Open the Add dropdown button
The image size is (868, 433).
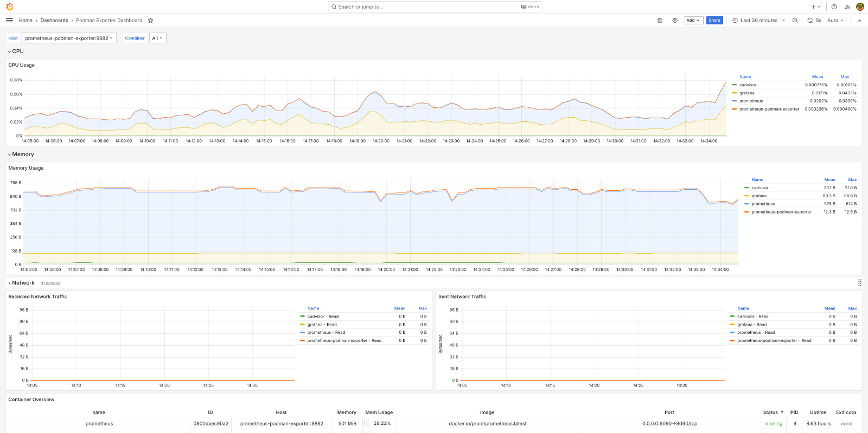click(693, 21)
